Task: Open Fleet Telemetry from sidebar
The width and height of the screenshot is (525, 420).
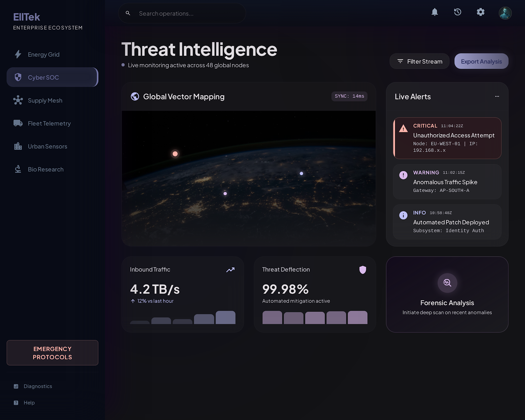Action: tap(49, 123)
